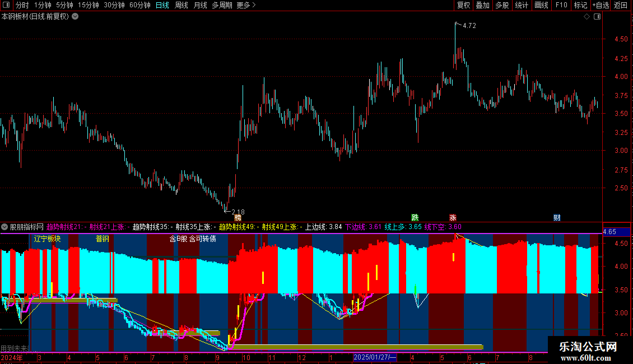This screenshot has height=364, width=633.
Task: Activate the 画线 drawing tool
Action: pos(541,5)
